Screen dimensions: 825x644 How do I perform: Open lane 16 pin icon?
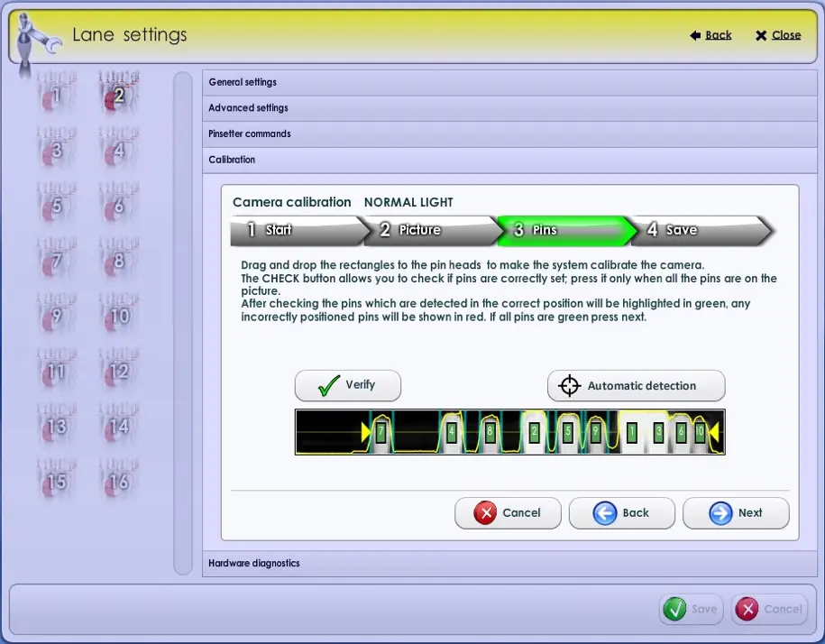pos(118,480)
